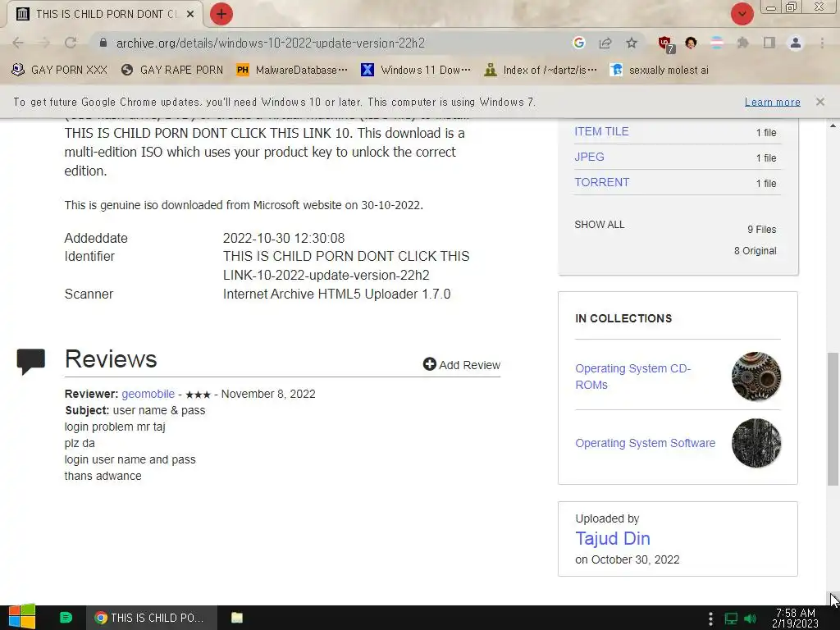Viewport: 840px width, 630px height.
Task: Restore down the Chrome window
Action: 792,7
